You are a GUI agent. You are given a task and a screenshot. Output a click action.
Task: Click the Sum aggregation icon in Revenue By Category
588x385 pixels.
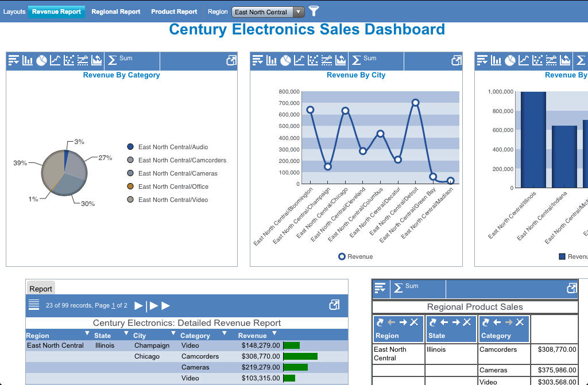(x=112, y=60)
